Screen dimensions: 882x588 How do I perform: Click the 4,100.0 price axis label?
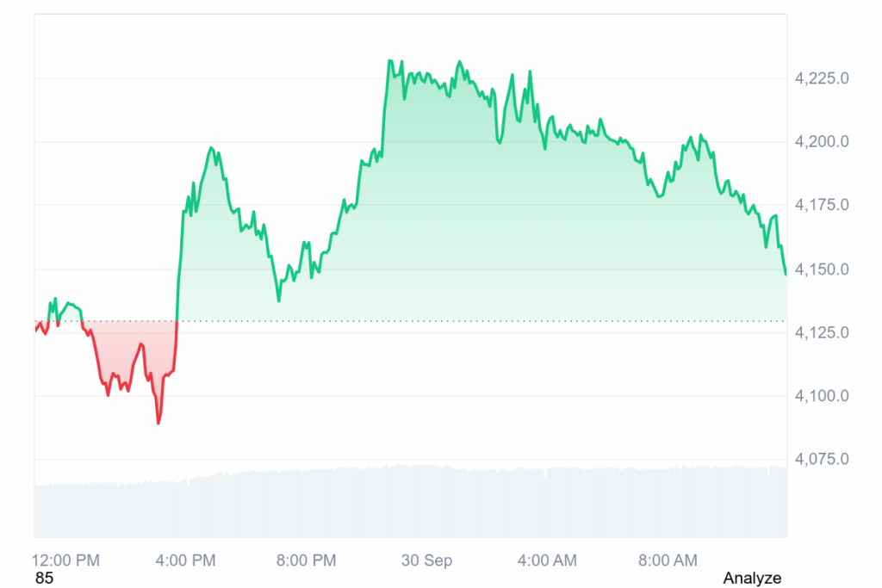pos(822,396)
